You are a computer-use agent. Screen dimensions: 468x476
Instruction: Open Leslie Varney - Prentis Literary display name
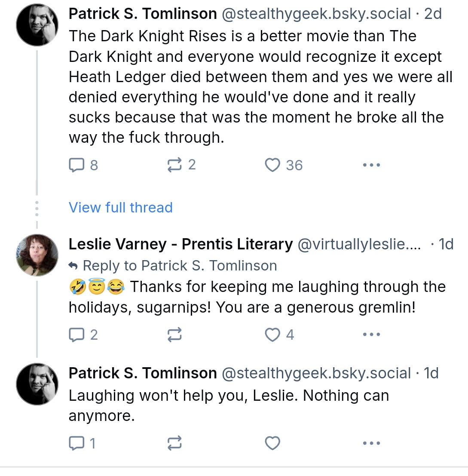coord(181,244)
